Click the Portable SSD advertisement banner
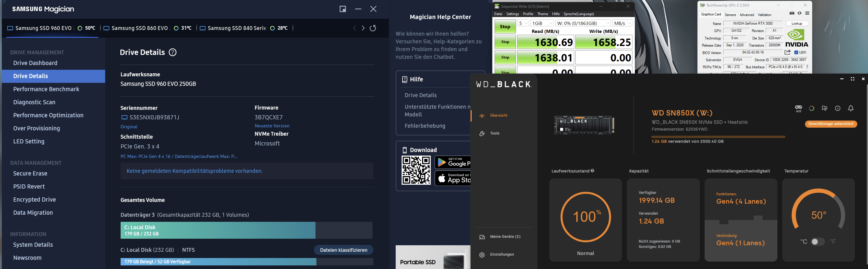Viewport: 868px width, 269px height. [x=433, y=257]
